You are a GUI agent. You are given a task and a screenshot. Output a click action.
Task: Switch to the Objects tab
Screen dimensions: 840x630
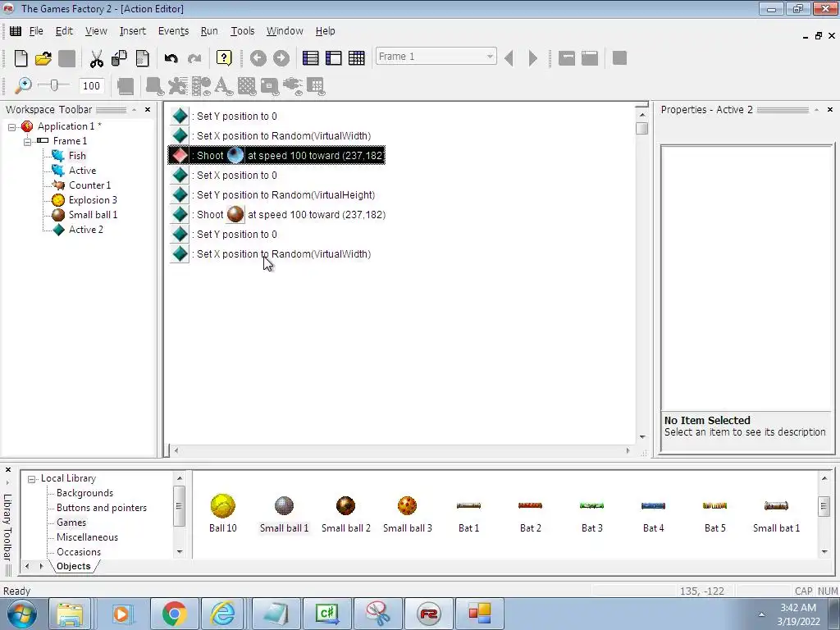coord(73,566)
